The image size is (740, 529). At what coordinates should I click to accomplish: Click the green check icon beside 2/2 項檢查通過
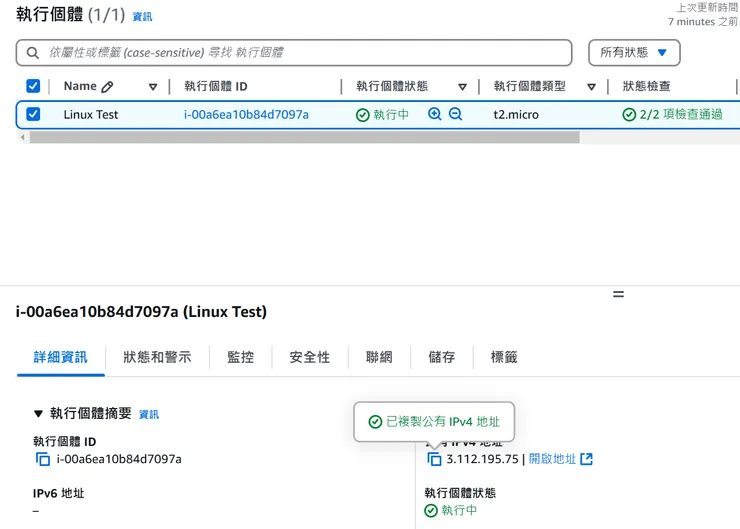[629, 115]
